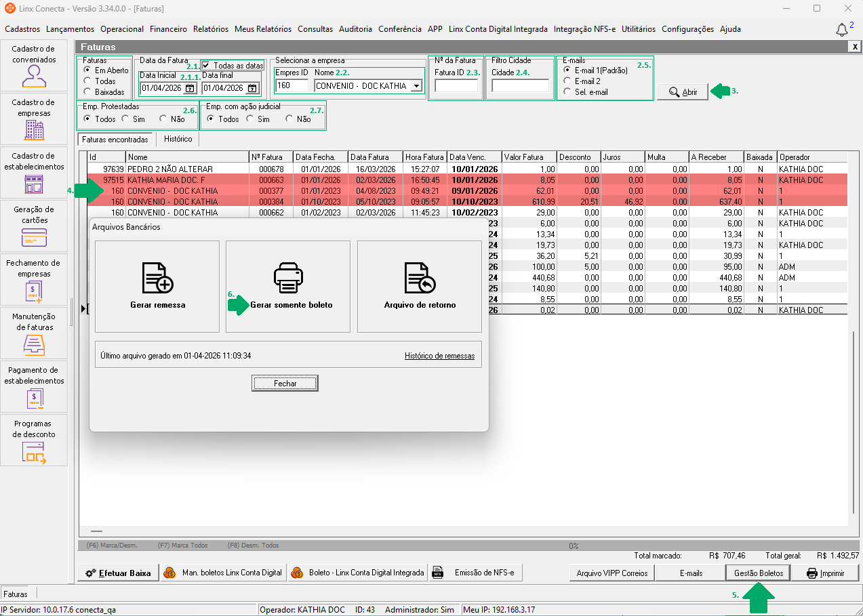Select the Baixadas faturas radio option
This screenshot has width=863, height=616.
click(x=87, y=91)
